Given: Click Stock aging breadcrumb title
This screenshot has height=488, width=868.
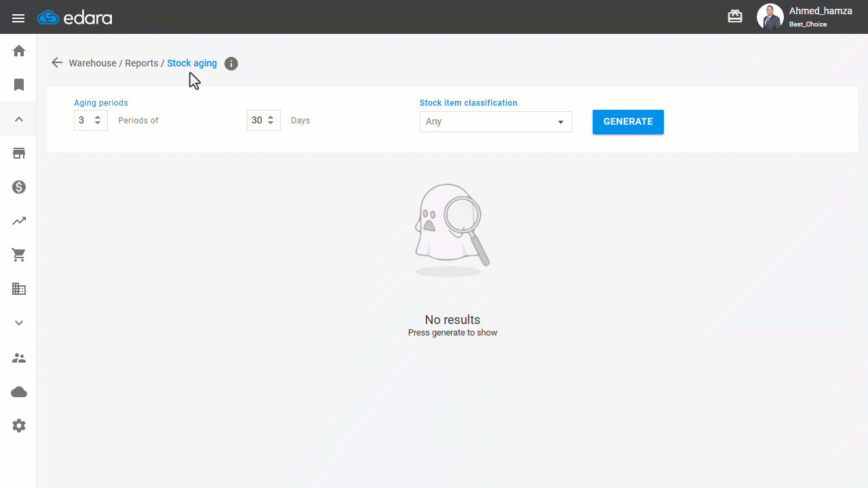Looking at the screenshot, I should tap(192, 63).
